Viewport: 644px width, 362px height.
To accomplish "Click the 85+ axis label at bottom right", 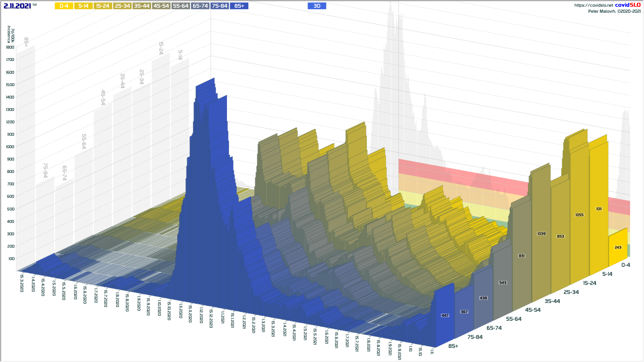I will click(x=453, y=346).
